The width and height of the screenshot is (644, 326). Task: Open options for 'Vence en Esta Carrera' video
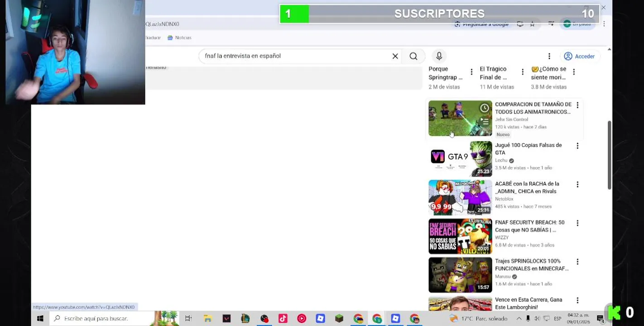[x=577, y=300]
